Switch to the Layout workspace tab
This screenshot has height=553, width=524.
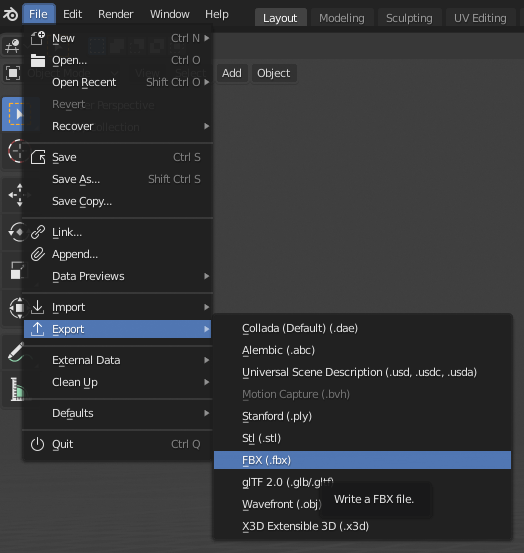point(280,18)
